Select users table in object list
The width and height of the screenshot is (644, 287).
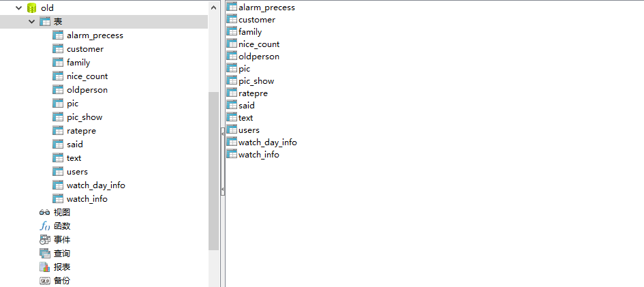click(249, 130)
